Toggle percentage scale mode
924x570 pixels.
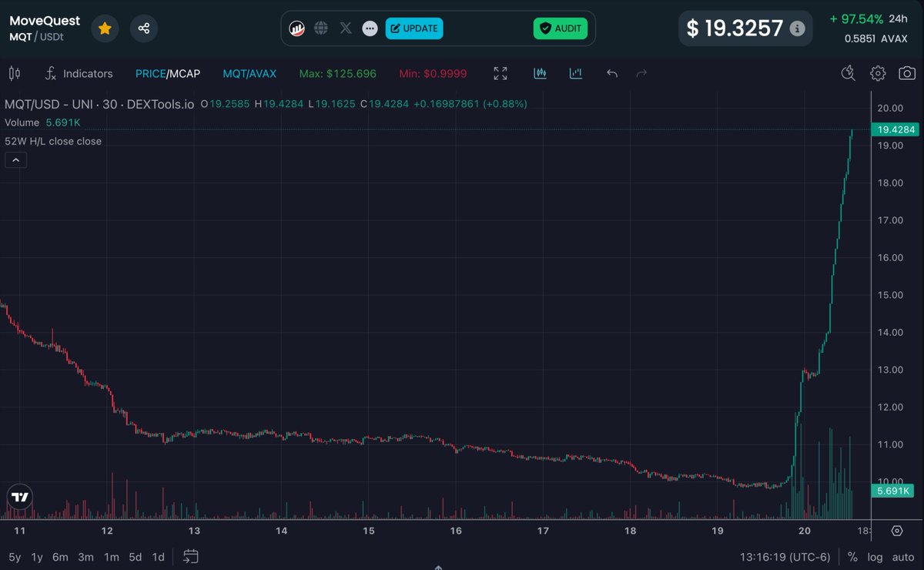pos(852,557)
